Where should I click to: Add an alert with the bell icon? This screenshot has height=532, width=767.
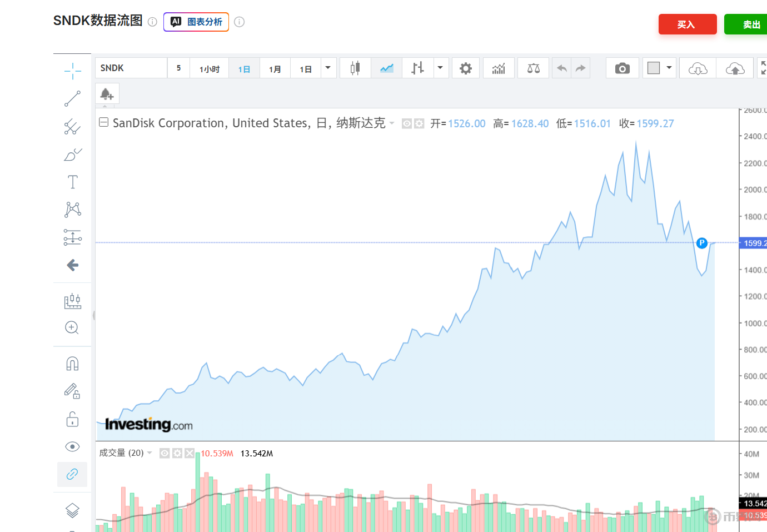(x=107, y=94)
